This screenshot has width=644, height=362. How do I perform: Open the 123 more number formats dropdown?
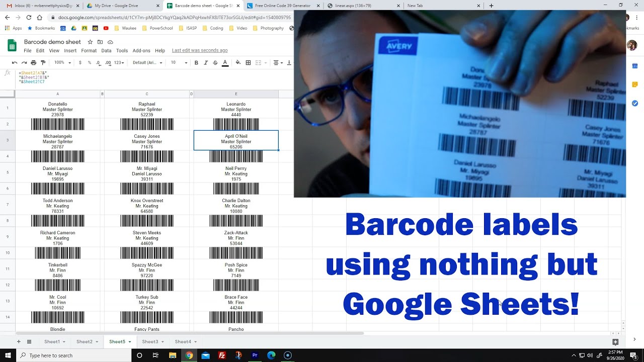coord(119,63)
